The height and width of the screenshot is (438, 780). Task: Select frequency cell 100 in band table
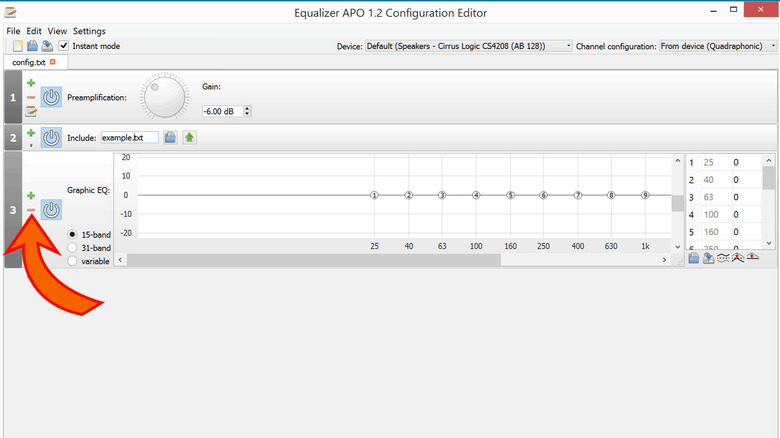click(x=715, y=215)
